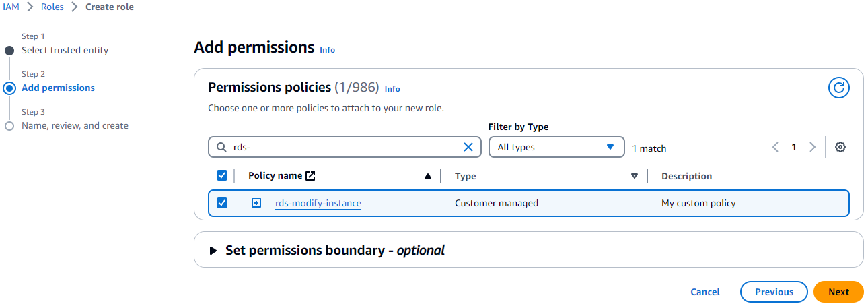Uncheck the rds-modify-instance policy checkbox
Screen dimensions: 868x308
(x=222, y=203)
